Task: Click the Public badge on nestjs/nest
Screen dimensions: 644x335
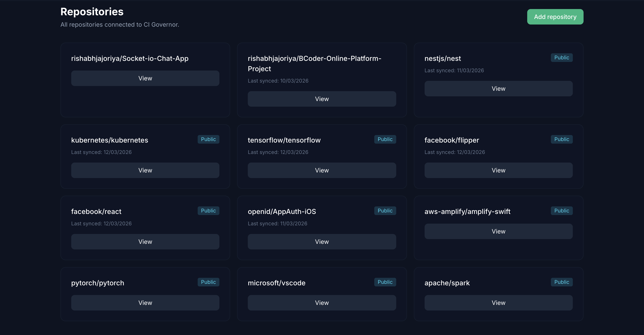Action: [x=561, y=57]
